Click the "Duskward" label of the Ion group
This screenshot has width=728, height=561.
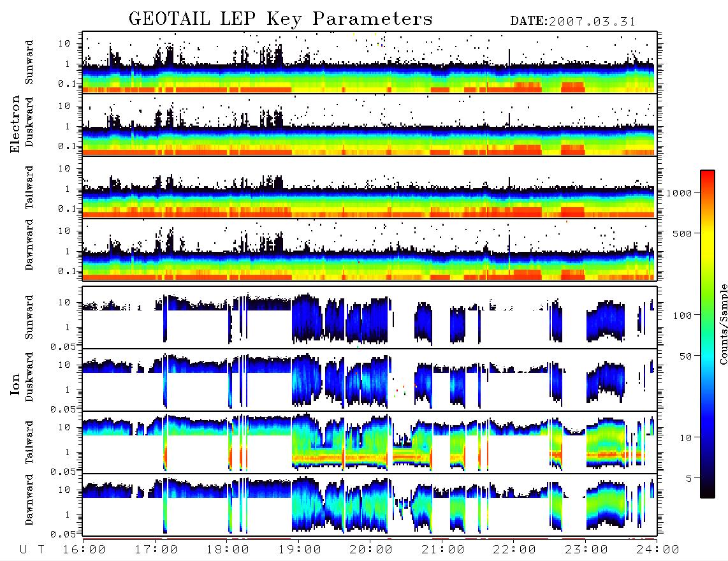(x=29, y=377)
